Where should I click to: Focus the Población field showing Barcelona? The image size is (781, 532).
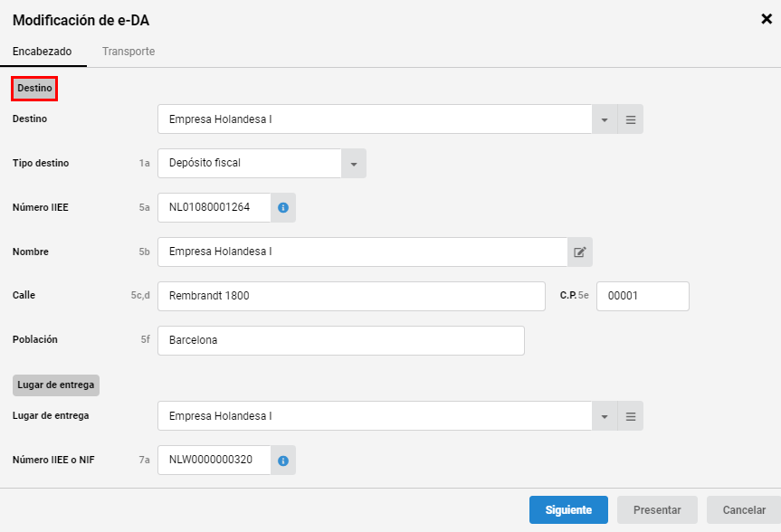click(x=341, y=341)
